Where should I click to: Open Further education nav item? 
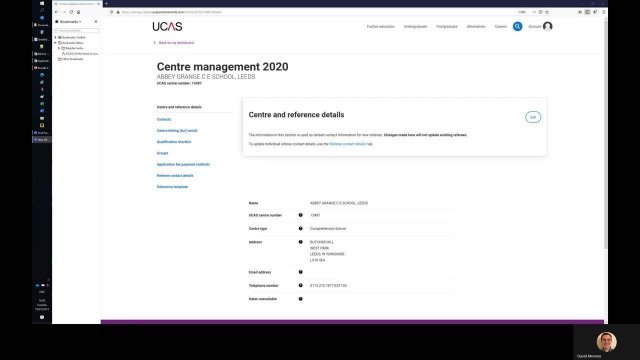coord(380,27)
